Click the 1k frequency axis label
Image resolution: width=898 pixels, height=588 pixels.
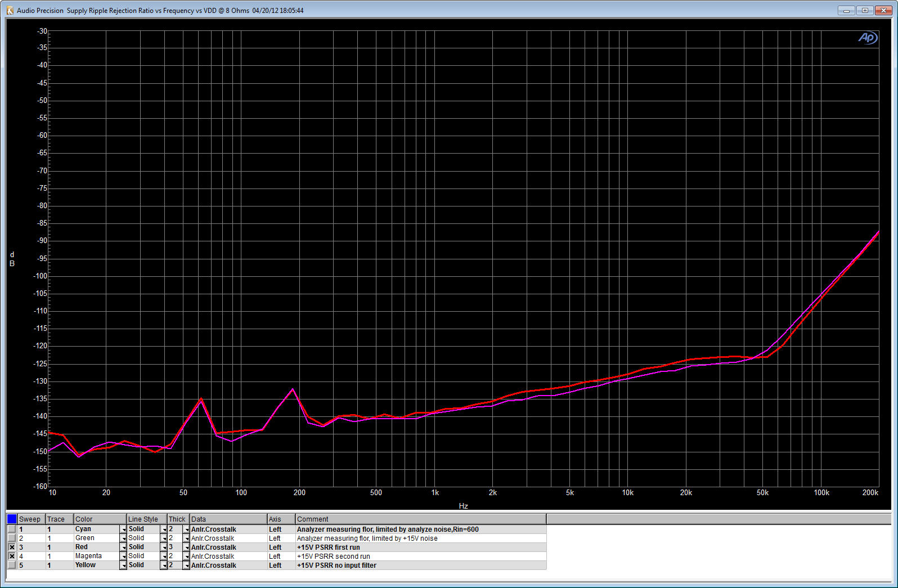pyautogui.click(x=435, y=492)
